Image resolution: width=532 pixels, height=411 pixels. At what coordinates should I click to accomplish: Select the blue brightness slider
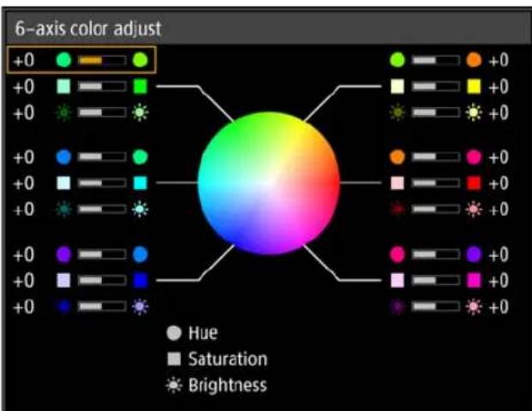(102, 307)
